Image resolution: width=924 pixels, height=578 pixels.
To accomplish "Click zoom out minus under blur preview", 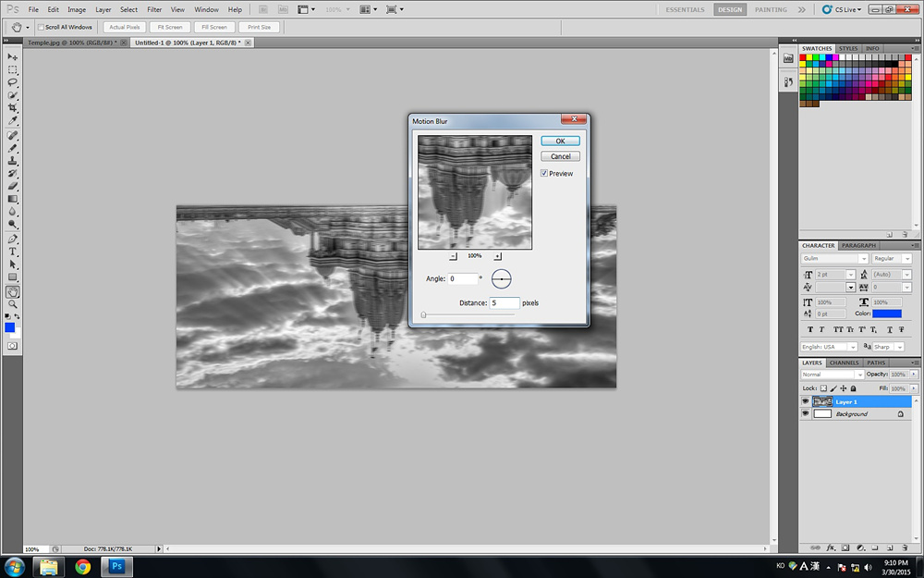I will click(x=453, y=255).
